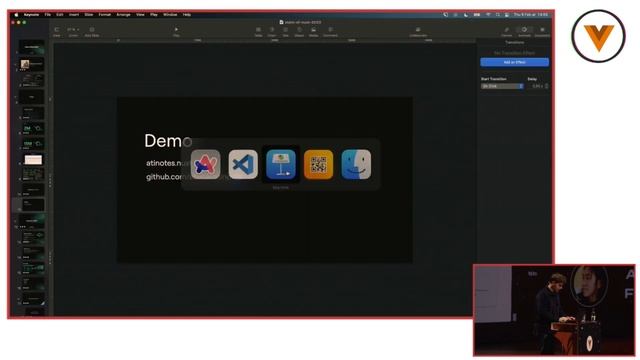This screenshot has height=360, width=640.
Task: Insert a Chart from the toolbar
Action: [272, 32]
